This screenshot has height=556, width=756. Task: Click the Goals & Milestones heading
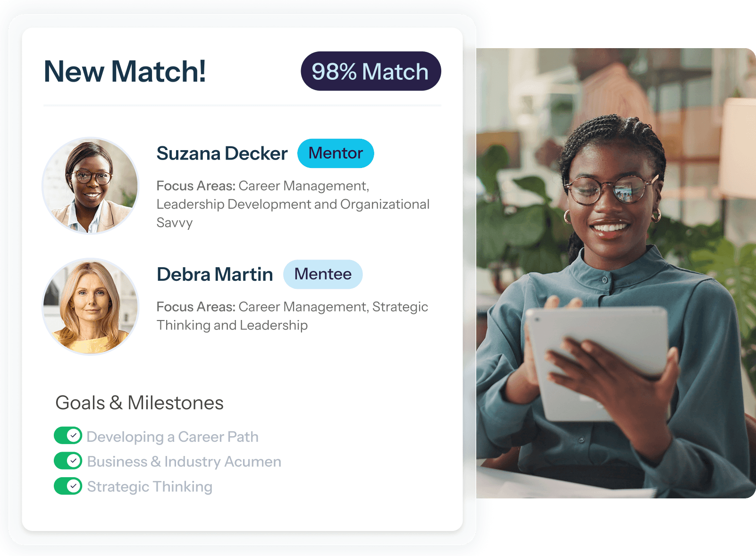click(x=139, y=403)
